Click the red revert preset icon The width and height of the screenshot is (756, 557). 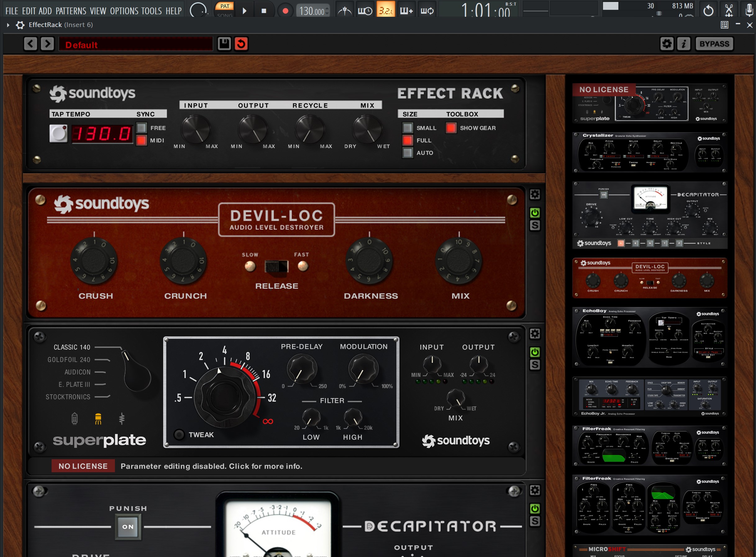point(241,44)
